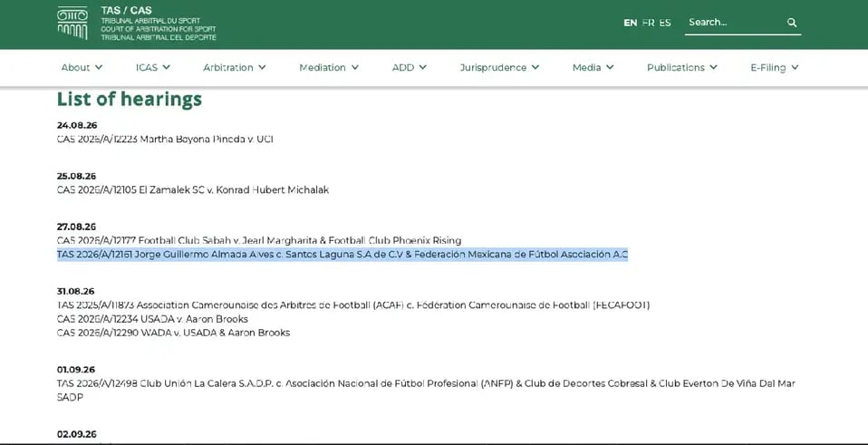Switch language to FR
This screenshot has width=868, height=445.
(x=648, y=23)
